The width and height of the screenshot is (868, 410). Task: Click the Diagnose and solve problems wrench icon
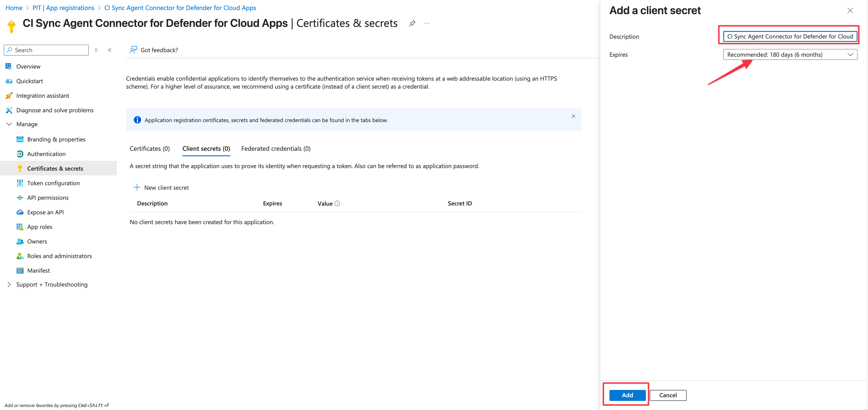coord(9,110)
